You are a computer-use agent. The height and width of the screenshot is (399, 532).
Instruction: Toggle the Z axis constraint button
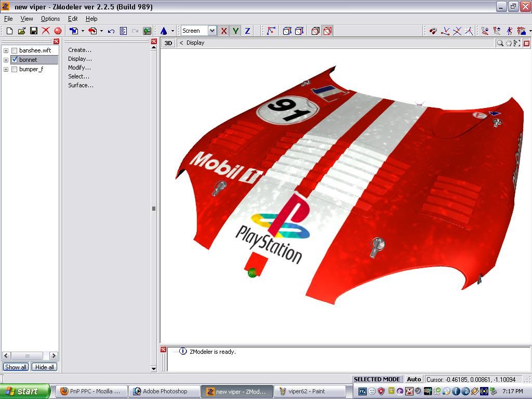(247, 31)
